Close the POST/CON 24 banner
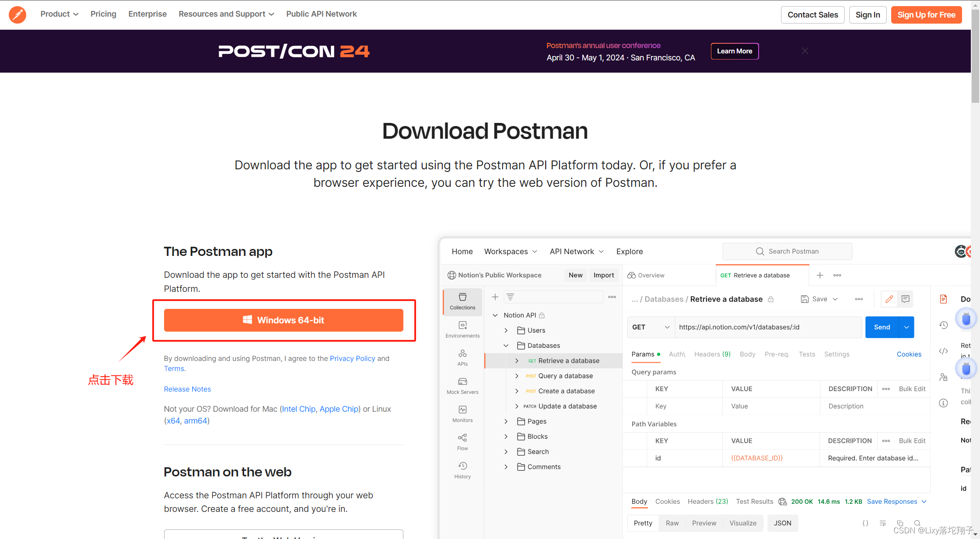This screenshot has width=980, height=539. (x=805, y=51)
